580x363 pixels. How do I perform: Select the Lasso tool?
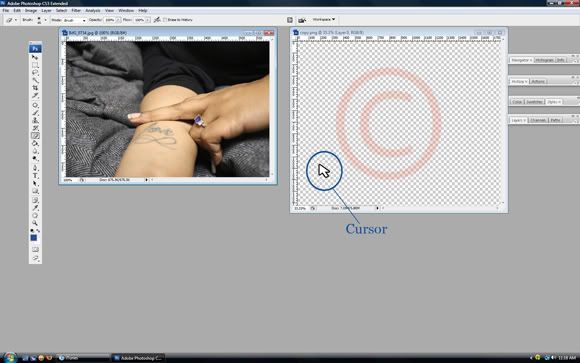[x=35, y=73]
